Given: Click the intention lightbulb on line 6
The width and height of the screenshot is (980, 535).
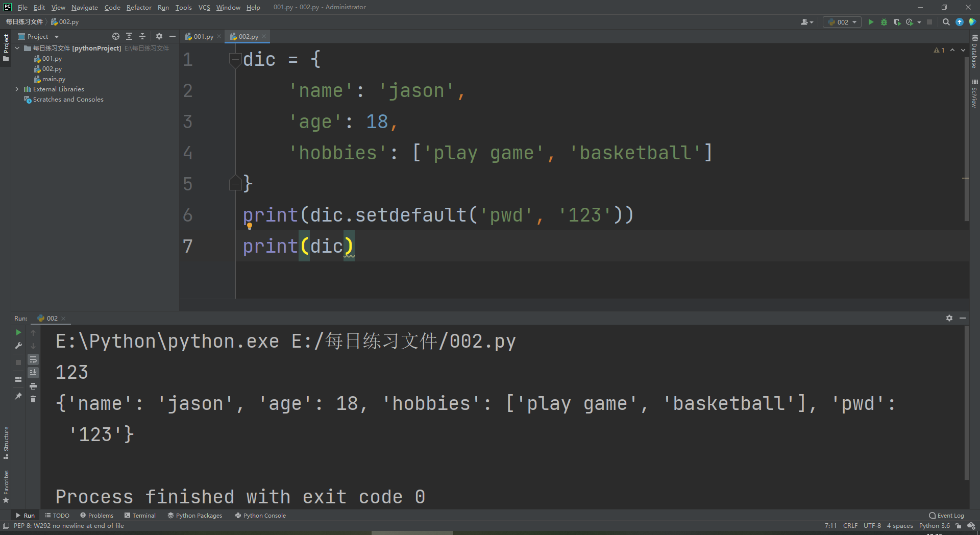Looking at the screenshot, I should pyautogui.click(x=250, y=226).
